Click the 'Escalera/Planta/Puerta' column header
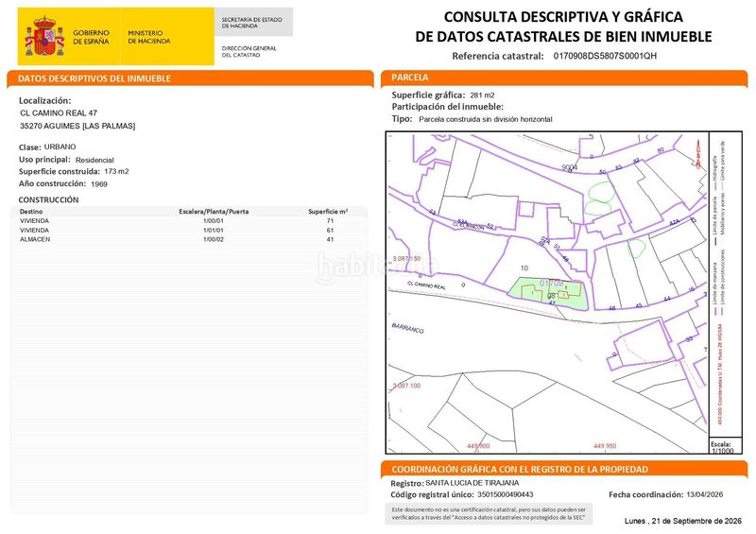The height and width of the screenshot is (534, 756). pyautogui.click(x=214, y=212)
